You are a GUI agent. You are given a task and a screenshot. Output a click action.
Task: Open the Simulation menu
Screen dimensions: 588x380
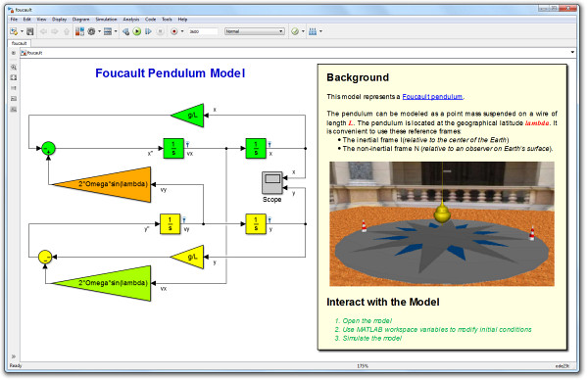pos(106,20)
